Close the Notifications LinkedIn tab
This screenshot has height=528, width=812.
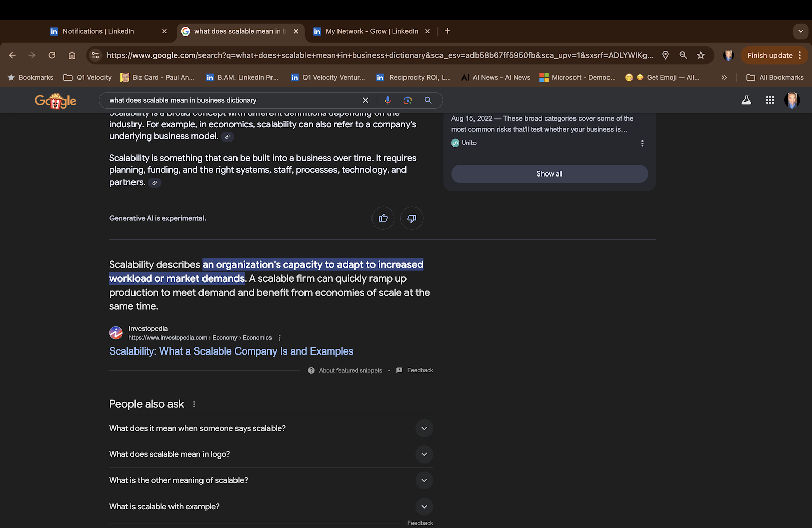click(x=164, y=31)
